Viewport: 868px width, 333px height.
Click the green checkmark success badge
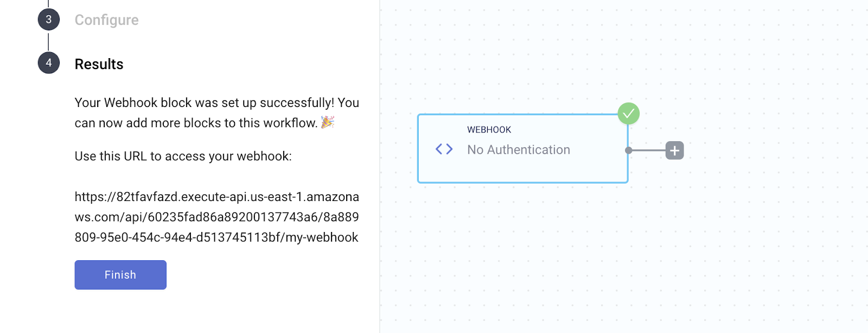click(628, 114)
